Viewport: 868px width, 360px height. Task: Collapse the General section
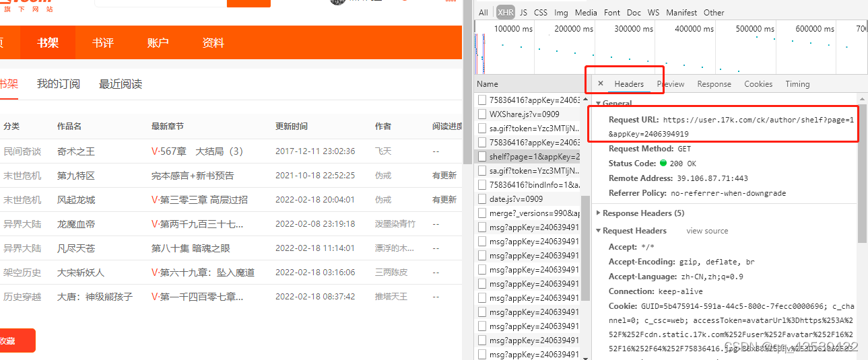(598, 104)
